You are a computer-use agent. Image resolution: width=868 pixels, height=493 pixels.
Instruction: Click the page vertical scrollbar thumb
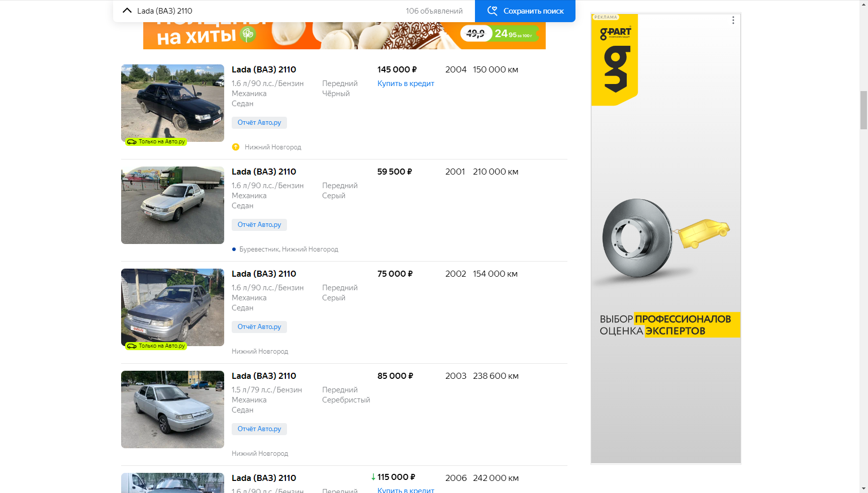(x=863, y=110)
